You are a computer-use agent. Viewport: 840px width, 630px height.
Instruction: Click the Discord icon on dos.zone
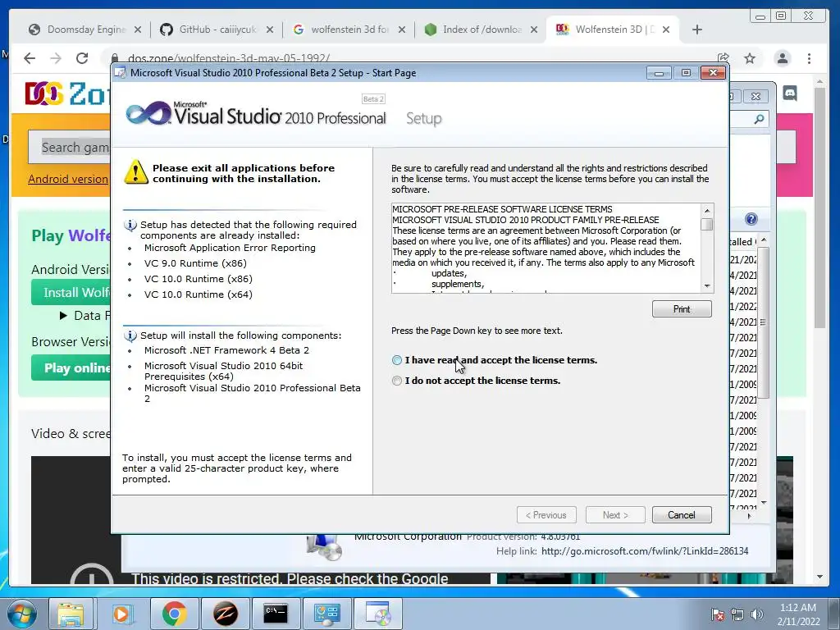[790, 94]
